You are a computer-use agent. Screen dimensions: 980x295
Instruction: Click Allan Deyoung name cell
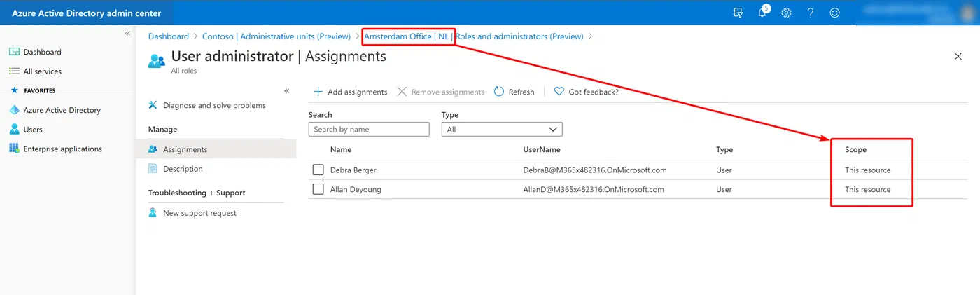coord(357,189)
